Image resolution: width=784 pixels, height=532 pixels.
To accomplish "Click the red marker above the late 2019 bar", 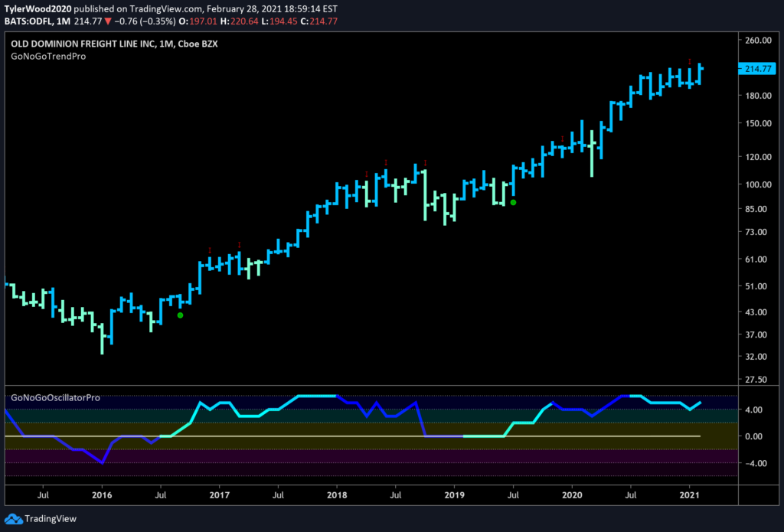I will (563, 139).
